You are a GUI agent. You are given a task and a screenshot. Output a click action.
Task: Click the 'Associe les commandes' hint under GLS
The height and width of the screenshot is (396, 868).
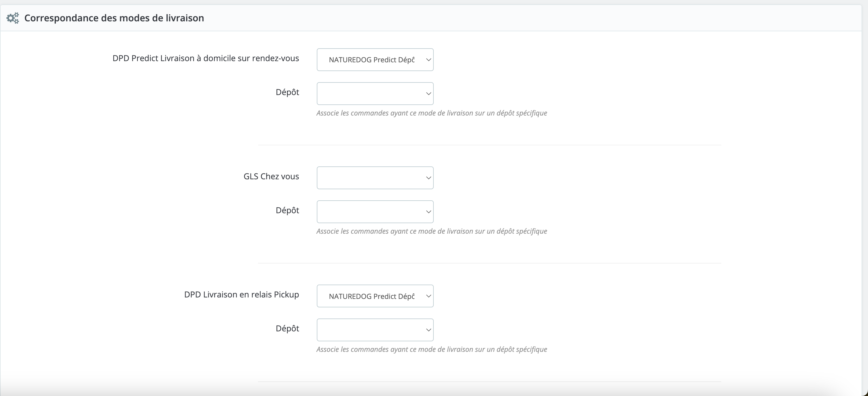click(432, 231)
